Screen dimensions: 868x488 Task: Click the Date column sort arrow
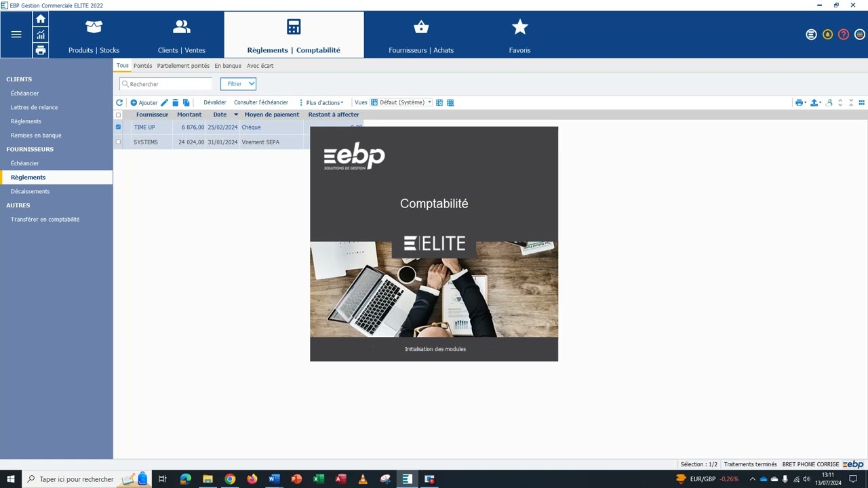point(236,115)
